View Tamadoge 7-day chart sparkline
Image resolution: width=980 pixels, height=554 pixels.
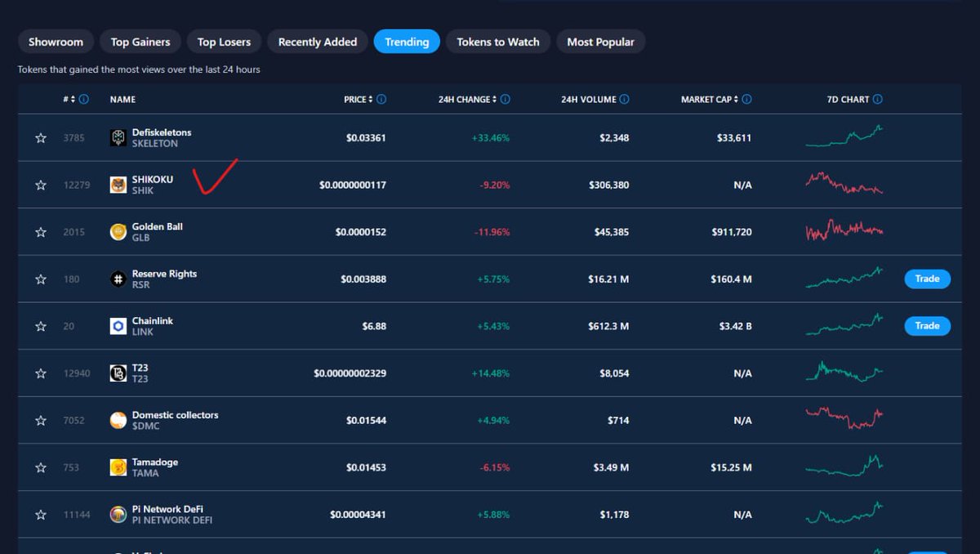tap(844, 466)
